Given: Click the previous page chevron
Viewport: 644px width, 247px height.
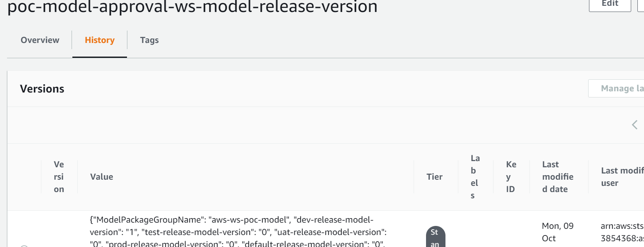Looking at the screenshot, I should 634,125.
